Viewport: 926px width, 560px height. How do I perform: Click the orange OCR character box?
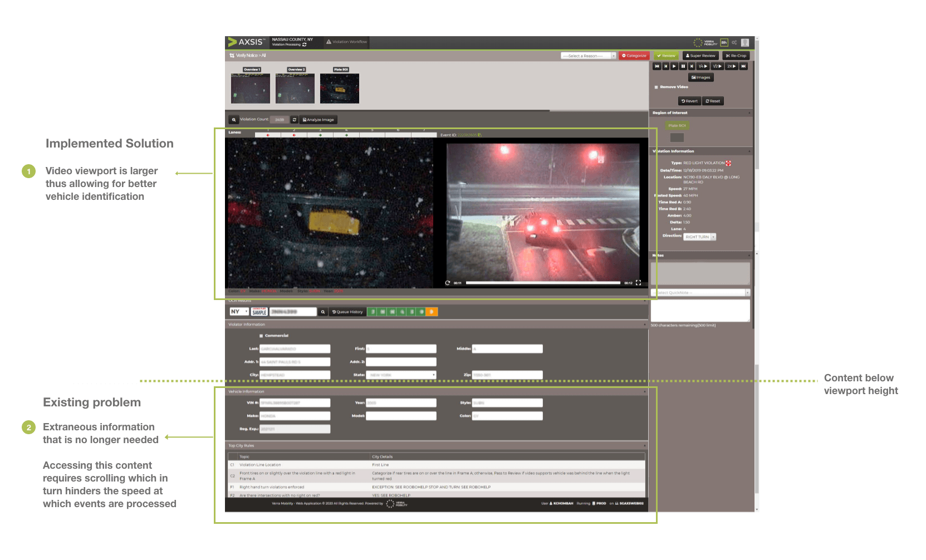432,312
